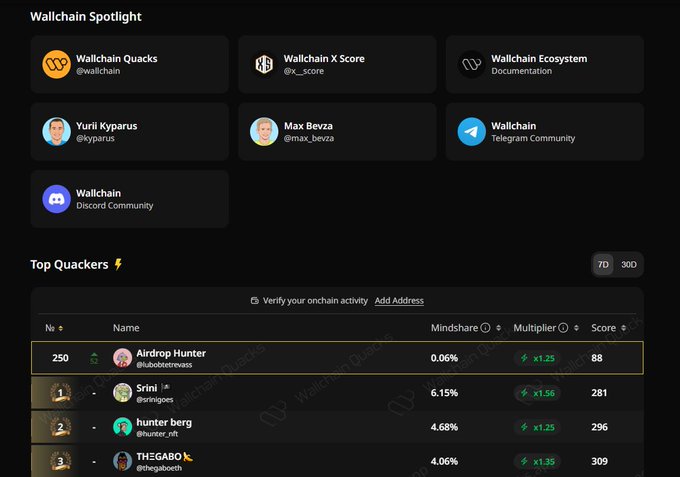This screenshot has height=477, width=680.
Task: Open Airdrop Hunter profile name
Action: coord(171,353)
